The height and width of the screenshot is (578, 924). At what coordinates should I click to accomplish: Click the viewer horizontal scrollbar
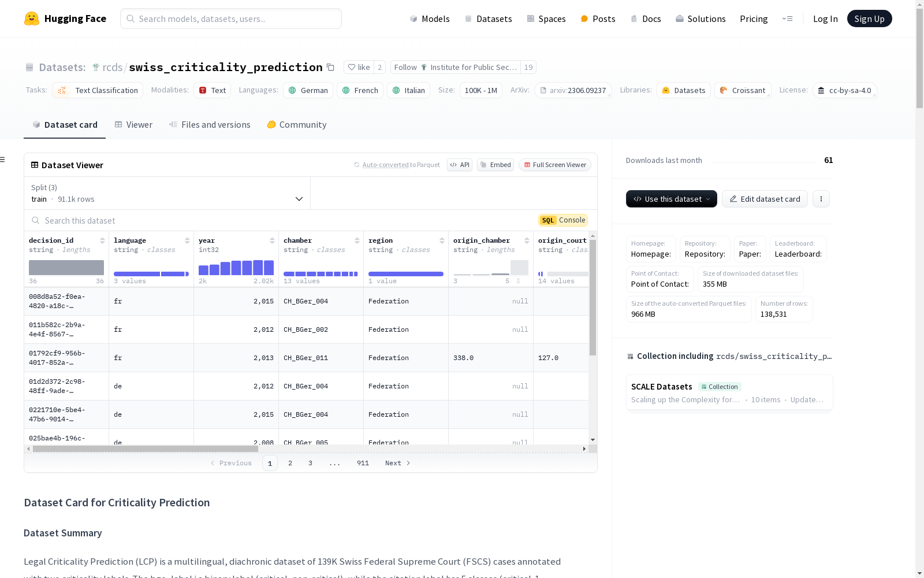(146, 449)
